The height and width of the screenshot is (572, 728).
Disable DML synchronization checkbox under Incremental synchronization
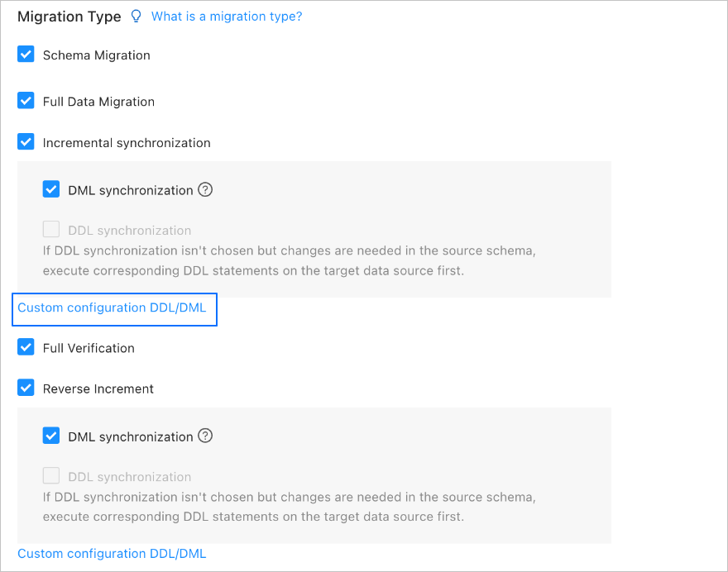[x=51, y=189]
